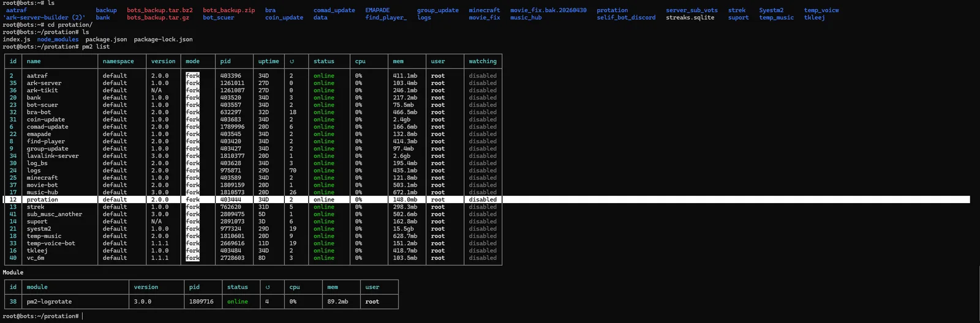Click version '1.1.1' of vc_6m process
This screenshot has height=323, width=980.
tap(160, 258)
